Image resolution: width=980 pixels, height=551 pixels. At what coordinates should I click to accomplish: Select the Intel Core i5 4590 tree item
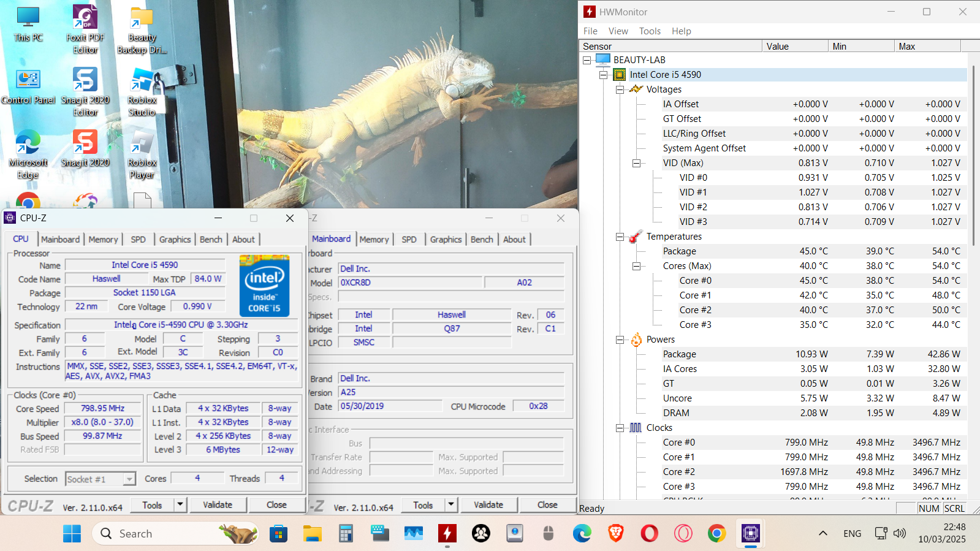click(665, 75)
